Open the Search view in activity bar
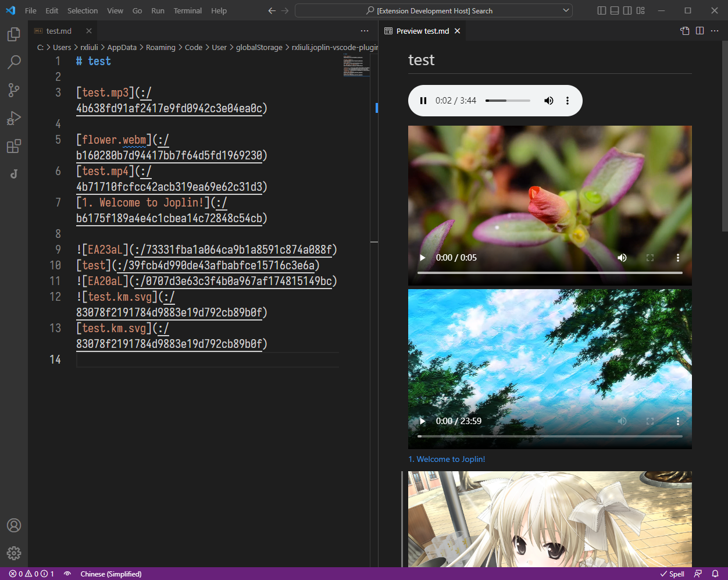This screenshot has width=728, height=580. click(x=14, y=62)
